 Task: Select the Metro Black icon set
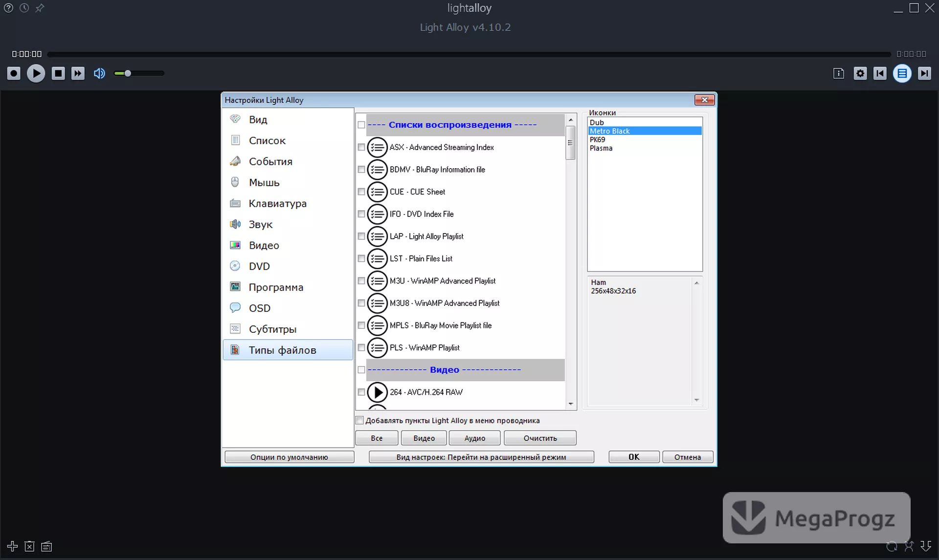point(645,131)
